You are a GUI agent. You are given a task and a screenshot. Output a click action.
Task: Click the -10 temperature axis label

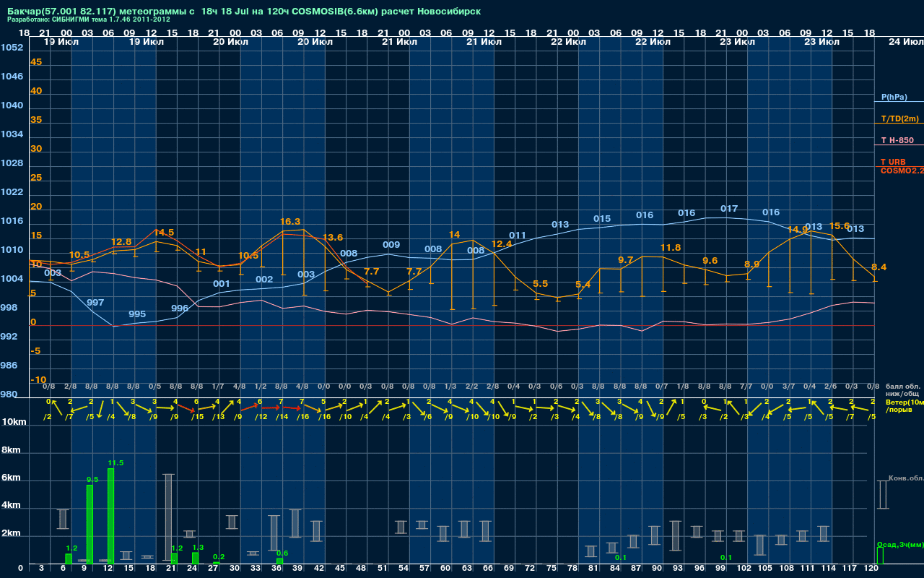coord(38,380)
